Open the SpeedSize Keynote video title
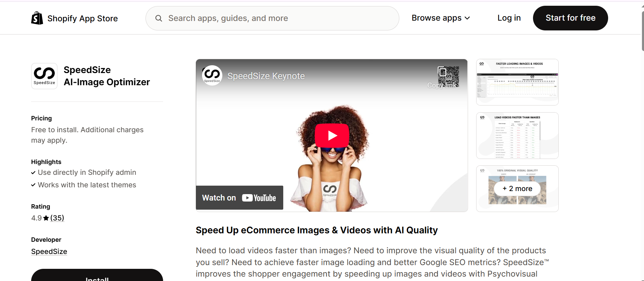 tap(266, 76)
